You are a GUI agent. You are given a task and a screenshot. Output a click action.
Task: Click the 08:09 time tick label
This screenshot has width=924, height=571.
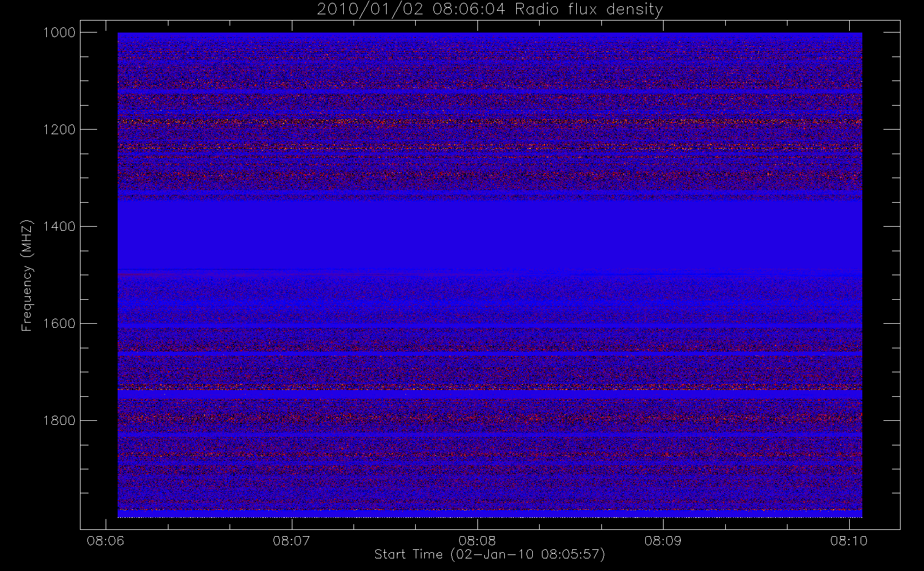click(x=663, y=541)
